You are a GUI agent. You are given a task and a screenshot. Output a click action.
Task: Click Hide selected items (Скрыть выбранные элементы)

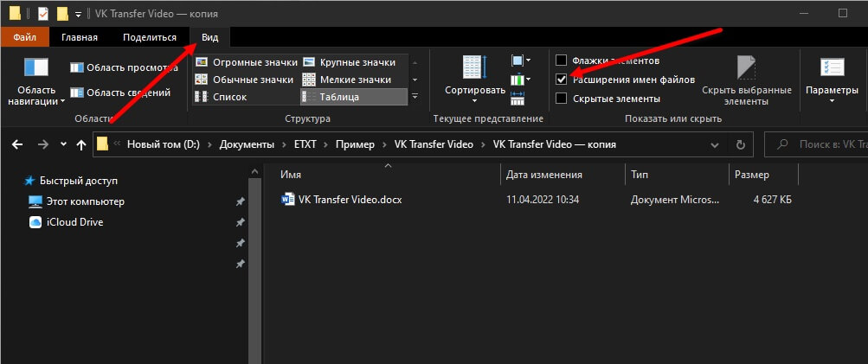pyautogui.click(x=746, y=79)
